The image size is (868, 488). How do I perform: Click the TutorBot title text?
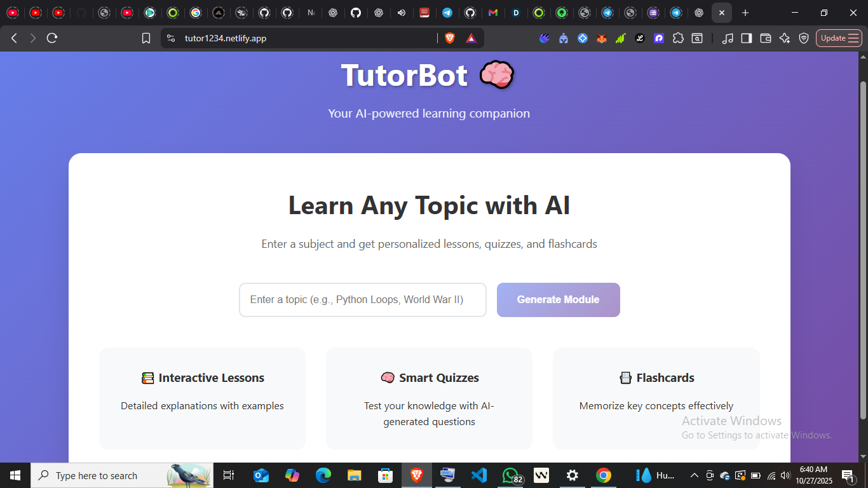(x=405, y=76)
